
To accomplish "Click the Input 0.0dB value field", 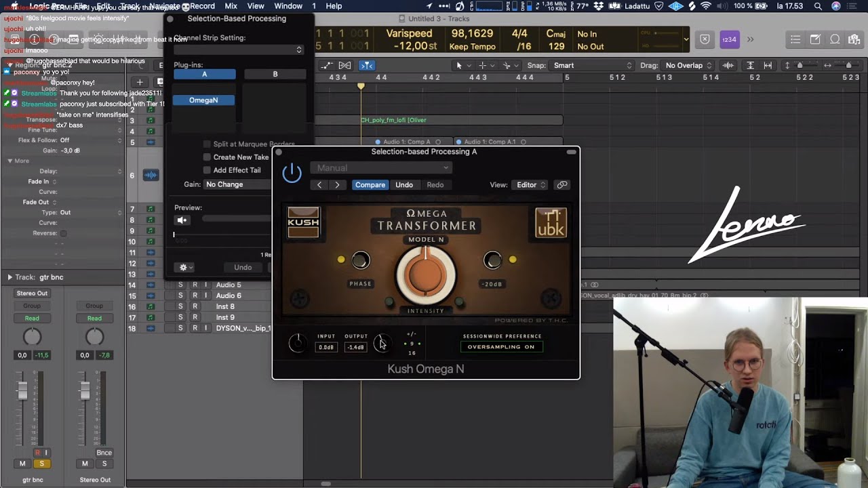I will [326, 347].
